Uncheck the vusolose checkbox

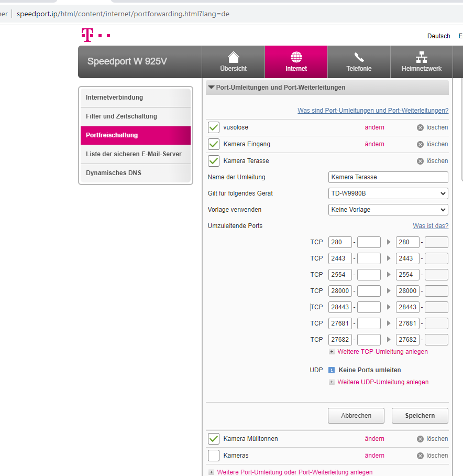(214, 127)
